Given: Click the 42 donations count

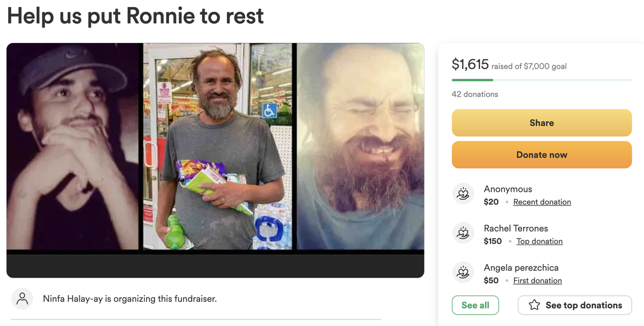Looking at the screenshot, I should pyautogui.click(x=475, y=94).
